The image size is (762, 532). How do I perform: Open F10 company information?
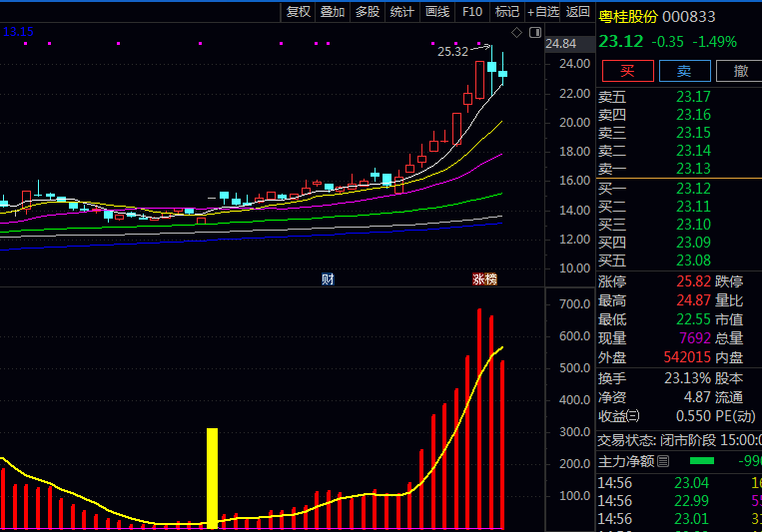point(472,12)
